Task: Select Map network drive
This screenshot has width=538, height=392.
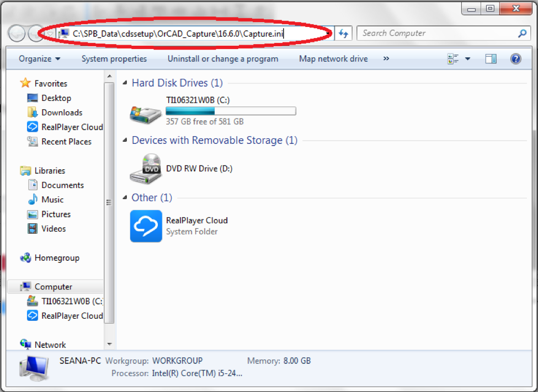Action: point(333,58)
